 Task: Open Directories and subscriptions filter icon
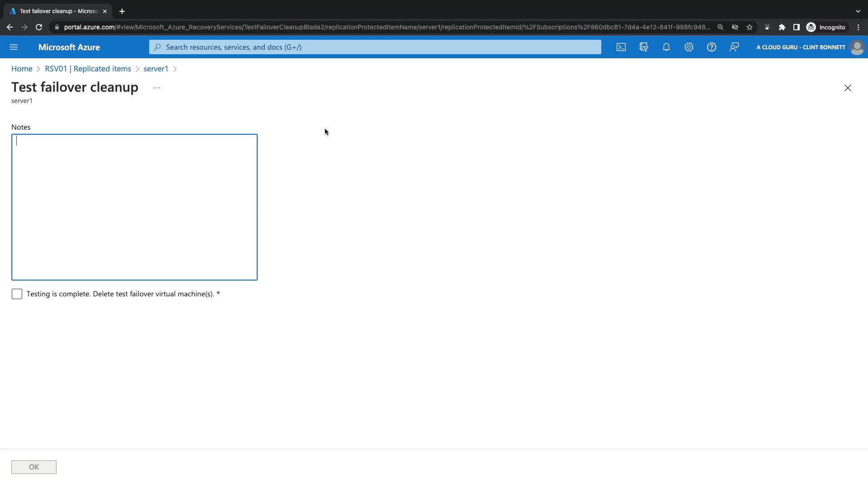[x=644, y=47]
